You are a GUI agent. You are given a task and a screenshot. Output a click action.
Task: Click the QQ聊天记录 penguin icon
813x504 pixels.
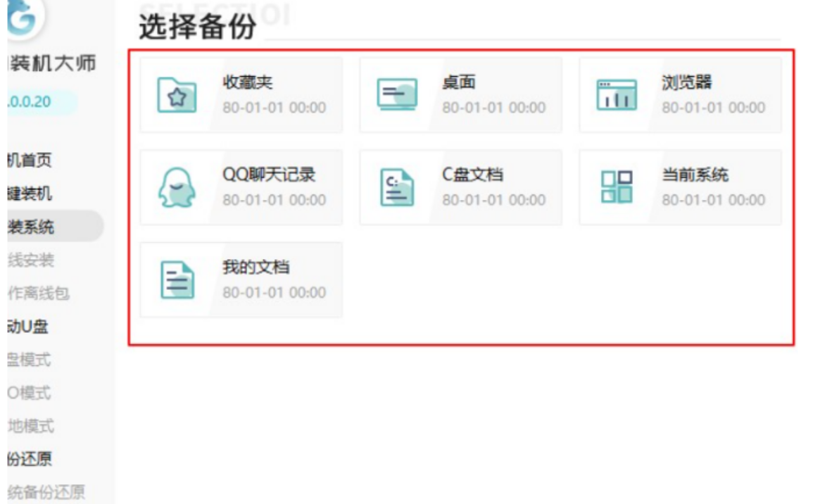pyautogui.click(x=177, y=188)
